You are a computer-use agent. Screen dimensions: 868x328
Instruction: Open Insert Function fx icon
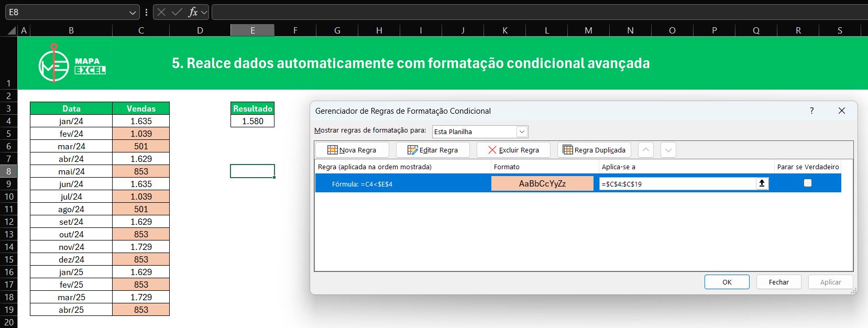tap(193, 12)
